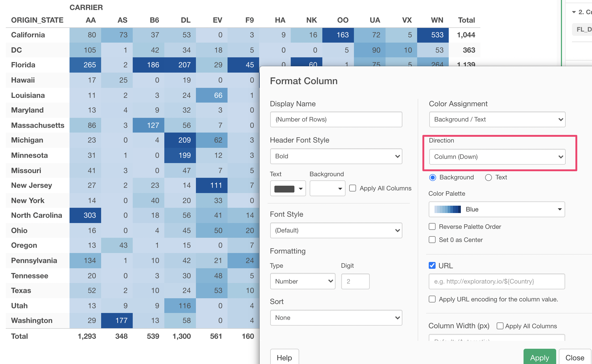Click Massachusetts B6 cell 127
The width and height of the screenshot is (592, 364).
(149, 125)
